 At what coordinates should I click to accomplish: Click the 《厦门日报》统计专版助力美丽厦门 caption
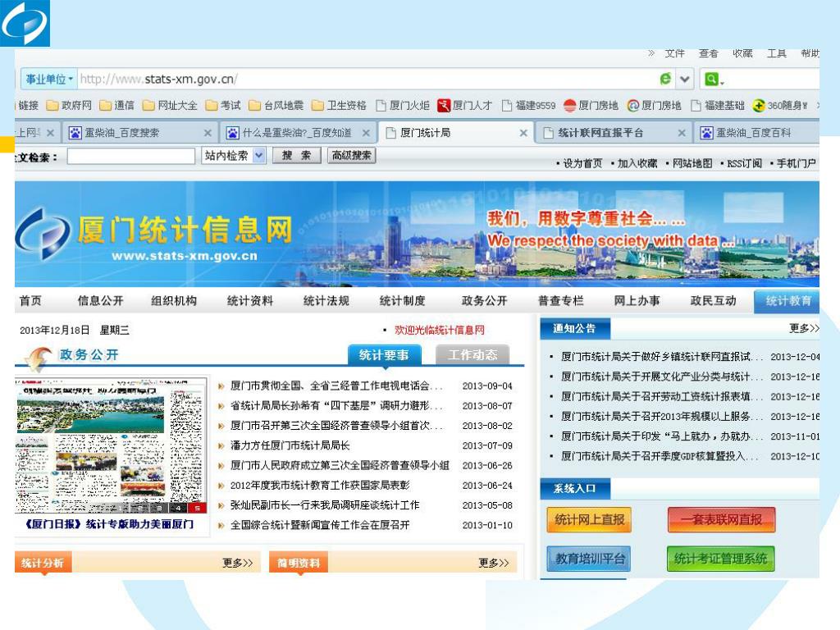point(109,524)
